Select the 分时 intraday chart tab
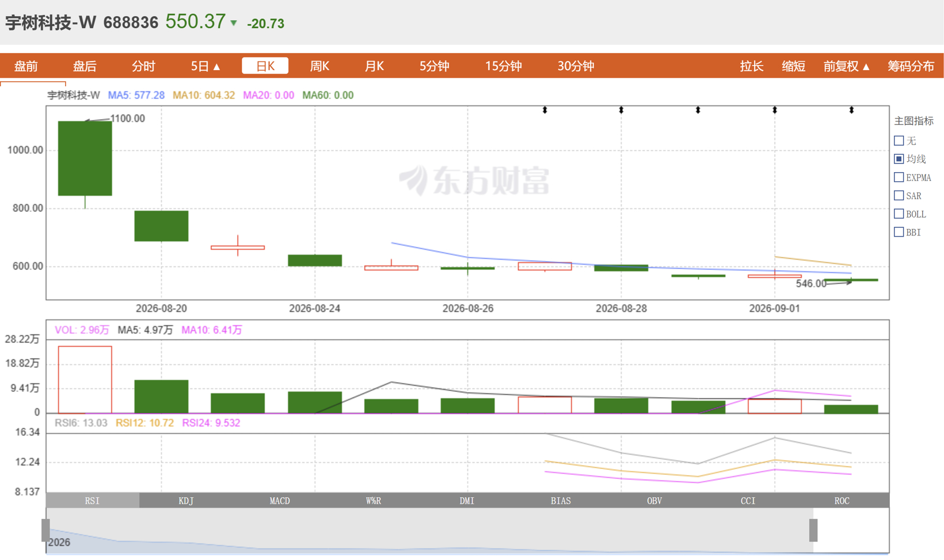 coord(143,66)
